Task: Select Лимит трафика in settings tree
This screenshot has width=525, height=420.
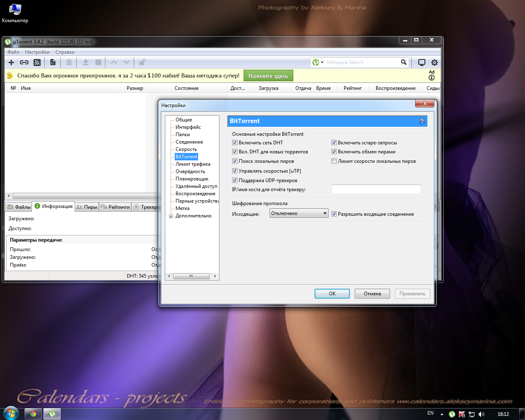Action: pos(193,164)
